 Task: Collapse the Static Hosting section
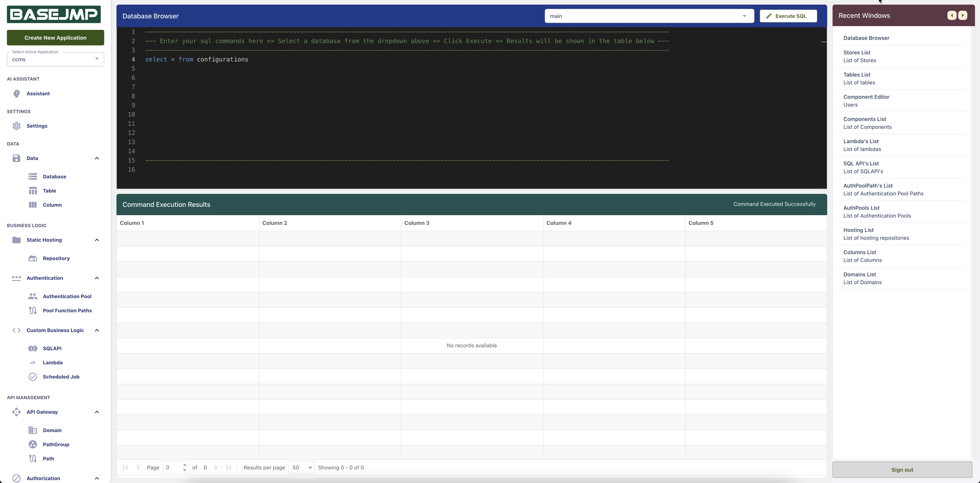97,240
